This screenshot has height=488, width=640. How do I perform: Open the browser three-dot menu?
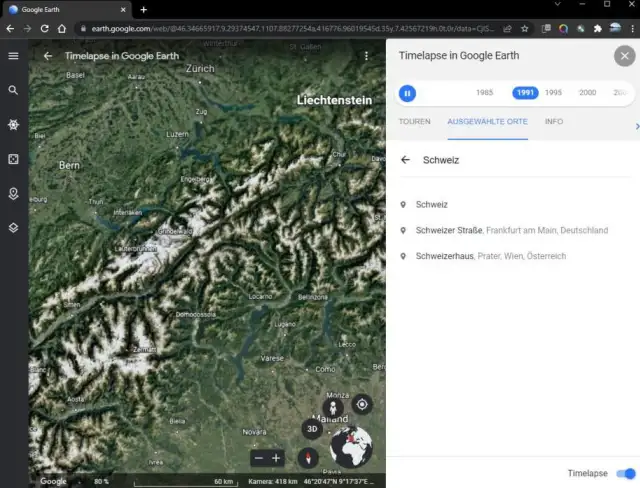tap(632, 29)
